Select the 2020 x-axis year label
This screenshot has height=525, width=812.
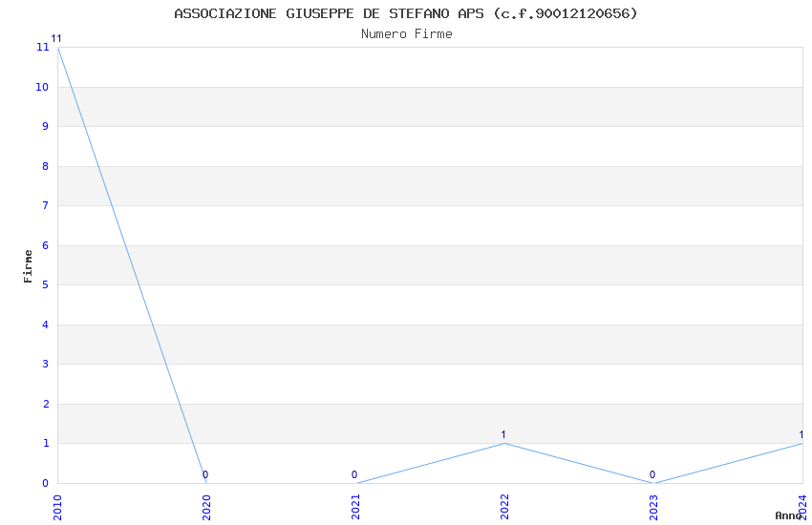(206, 508)
